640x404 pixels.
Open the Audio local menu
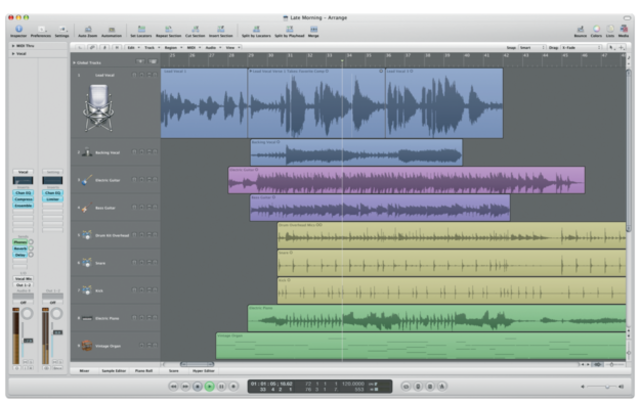pyautogui.click(x=212, y=48)
